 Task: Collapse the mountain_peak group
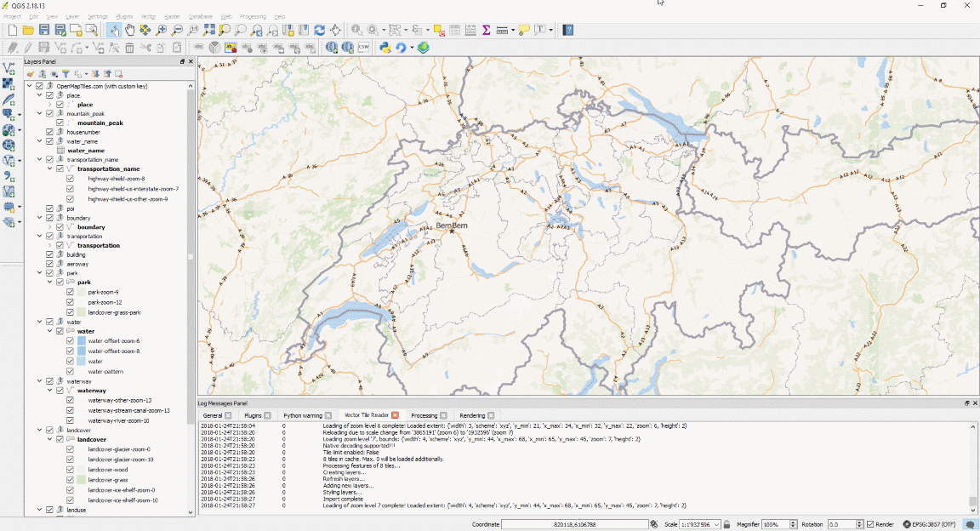[x=39, y=114]
